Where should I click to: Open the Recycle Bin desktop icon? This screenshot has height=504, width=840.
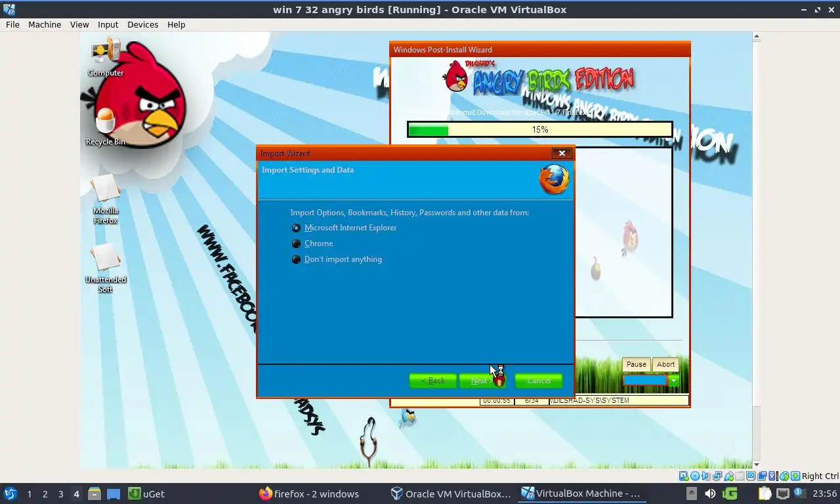106,126
